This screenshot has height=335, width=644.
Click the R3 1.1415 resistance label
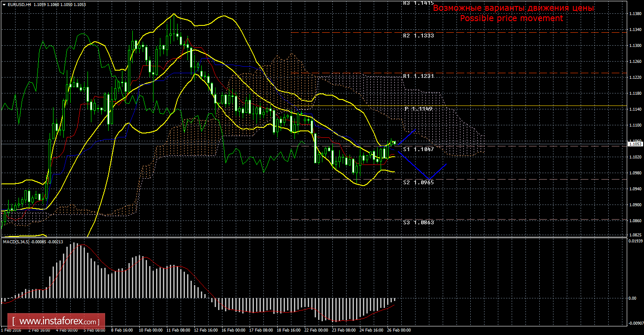click(x=418, y=3)
